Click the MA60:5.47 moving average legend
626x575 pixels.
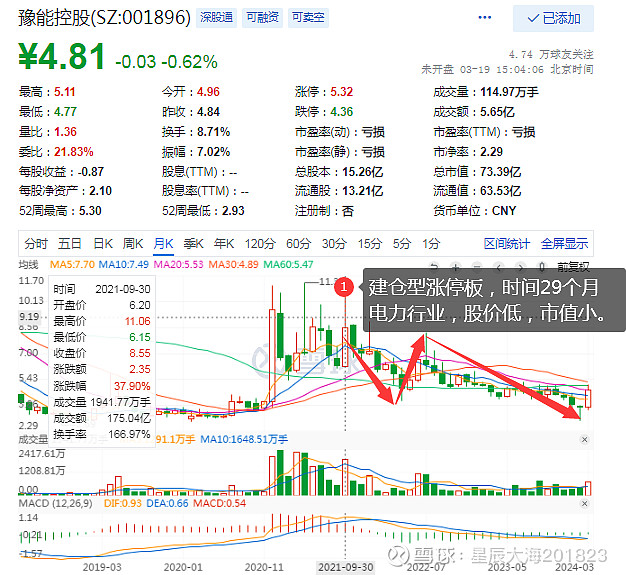click(288, 264)
